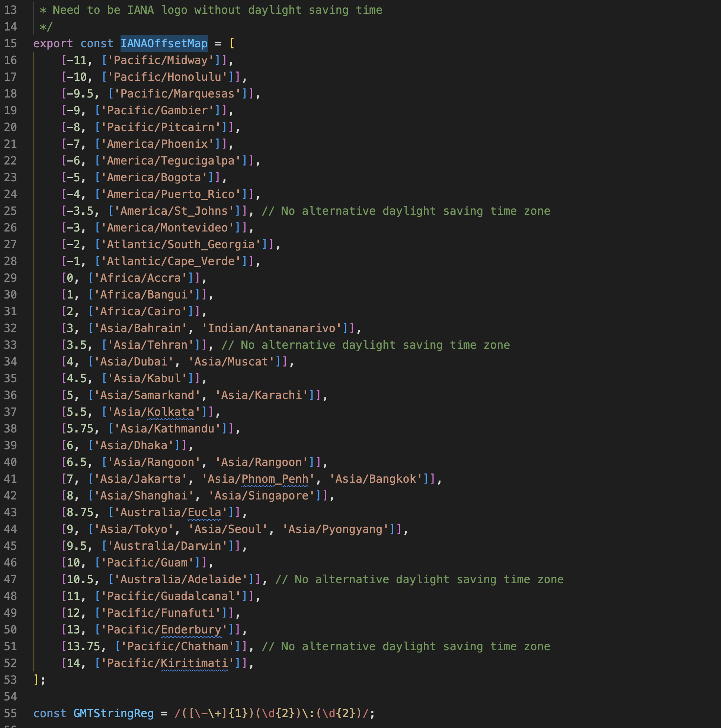Click the export keyword on line 15
The height and width of the screenshot is (728, 721).
coord(53,43)
